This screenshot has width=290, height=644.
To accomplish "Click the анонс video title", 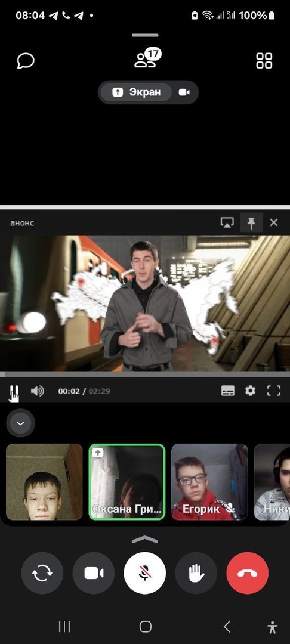I will (22, 223).
